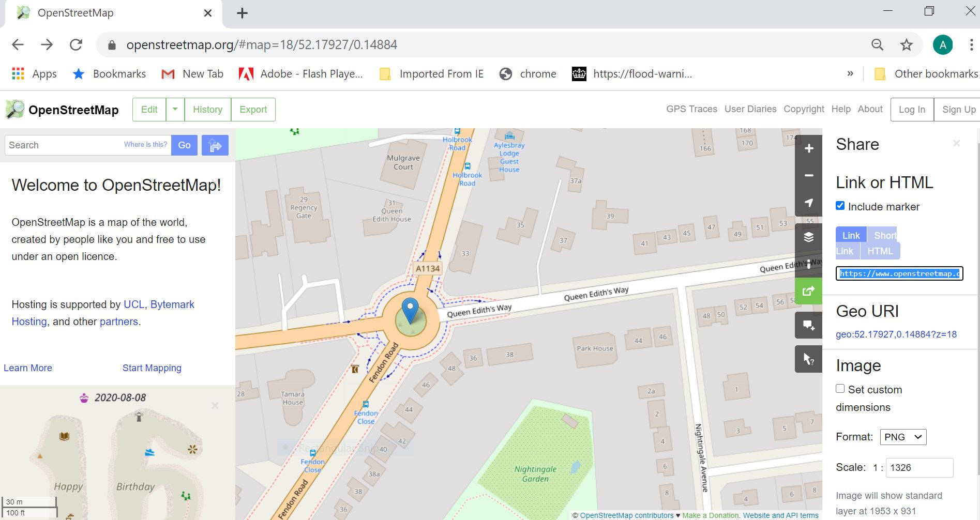Click the Edit button
The height and width of the screenshot is (520, 980).
pyautogui.click(x=149, y=110)
